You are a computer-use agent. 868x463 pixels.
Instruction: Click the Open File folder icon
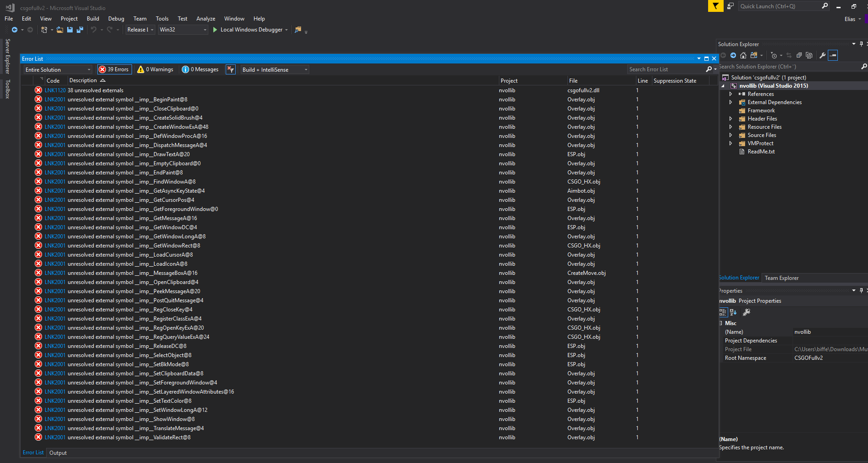60,30
